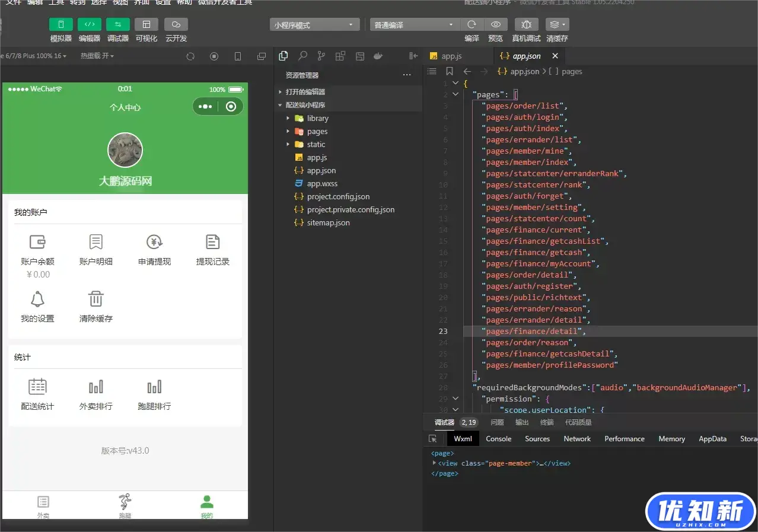The height and width of the screenshot is (532, 758).
Task: Toggle the 调试器 debugger panel button
Action: (117, 24)
